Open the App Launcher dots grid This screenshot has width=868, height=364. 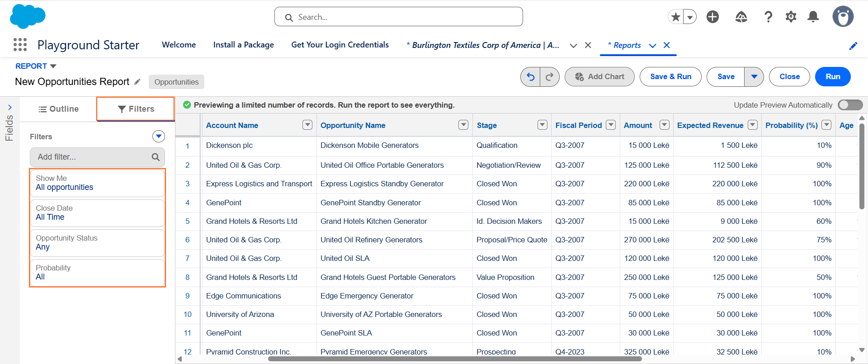coord(20,45)
